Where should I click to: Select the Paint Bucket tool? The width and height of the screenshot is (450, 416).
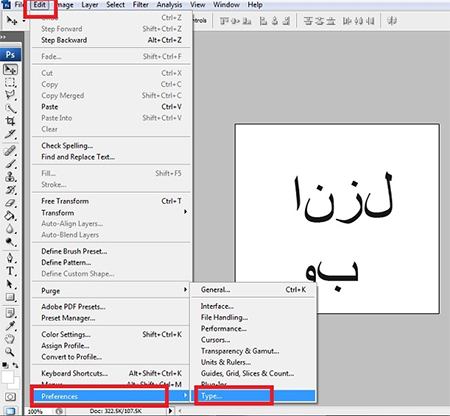(10, 216)
